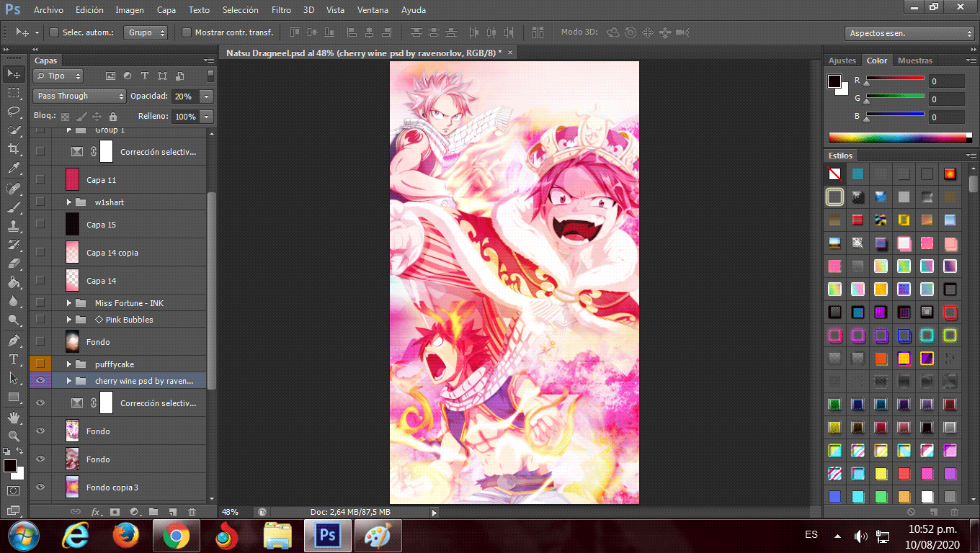Screen dimensions: 980x553
Task: Expand the pufffycake layer group
Action: 69,364
